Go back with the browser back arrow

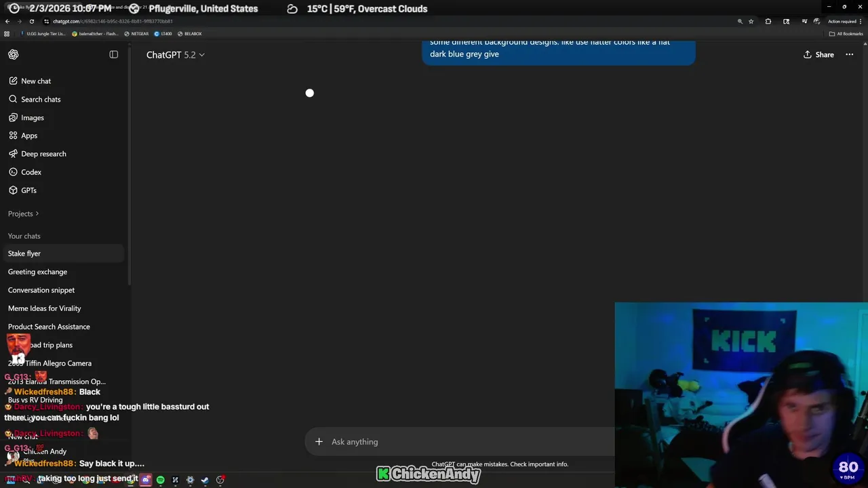[x=7, y=21]
